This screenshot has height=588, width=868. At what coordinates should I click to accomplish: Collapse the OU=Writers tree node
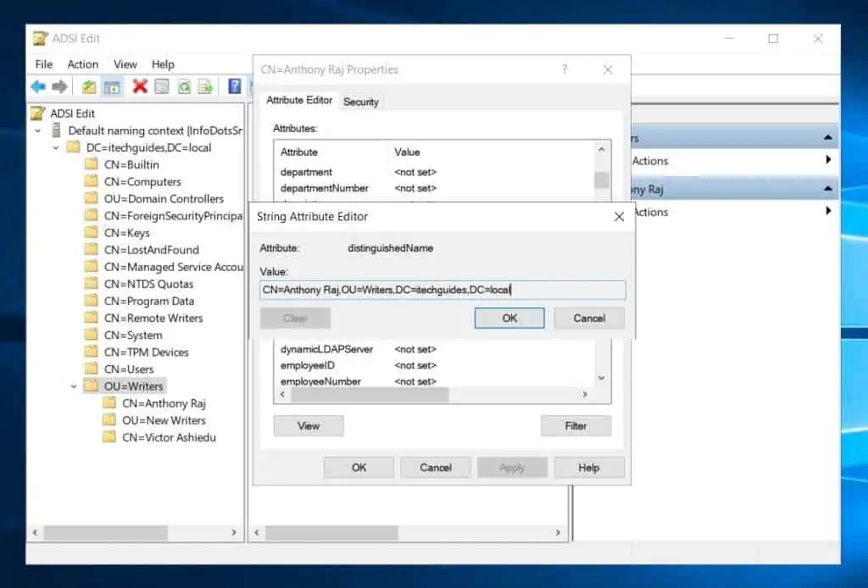click(74, 386)
